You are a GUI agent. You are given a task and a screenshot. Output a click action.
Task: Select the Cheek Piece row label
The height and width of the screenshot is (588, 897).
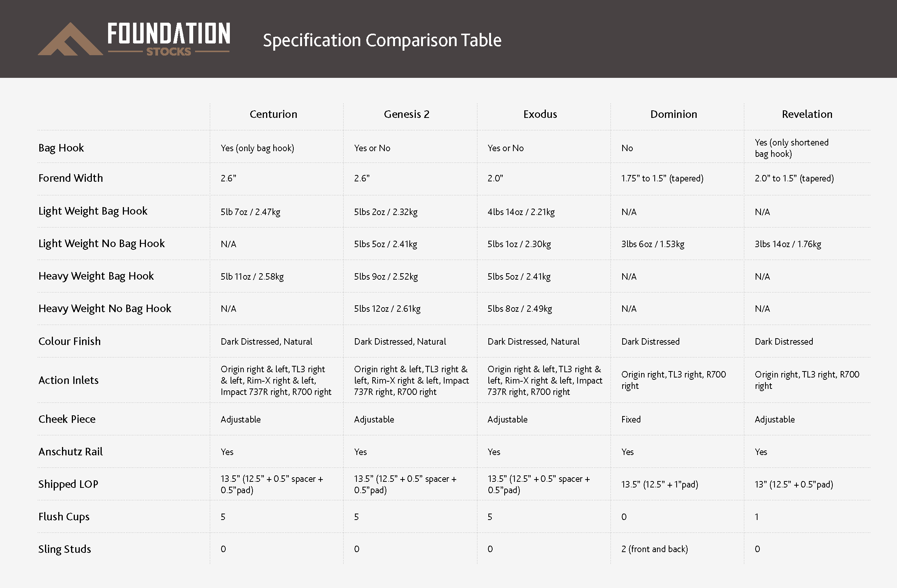click(x=67, y=419)
